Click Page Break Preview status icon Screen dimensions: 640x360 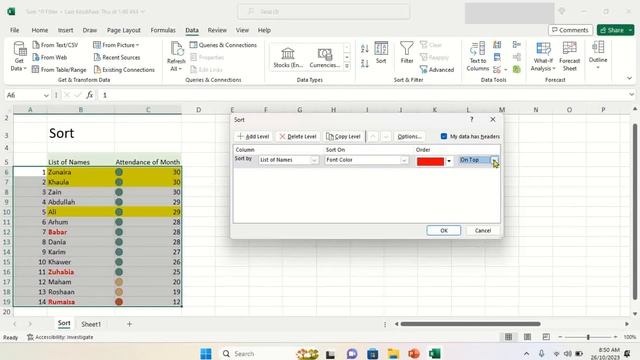546,337
